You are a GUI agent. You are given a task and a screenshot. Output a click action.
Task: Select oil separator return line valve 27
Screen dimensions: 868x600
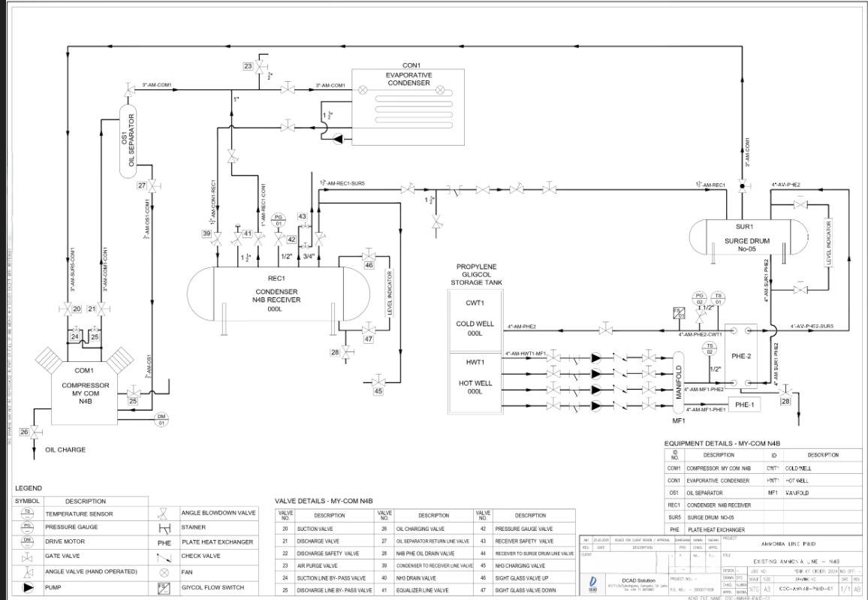[x=153, y=185]
